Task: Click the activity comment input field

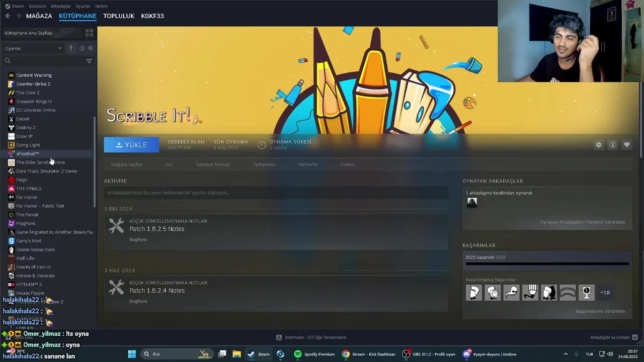Action: 276,193
